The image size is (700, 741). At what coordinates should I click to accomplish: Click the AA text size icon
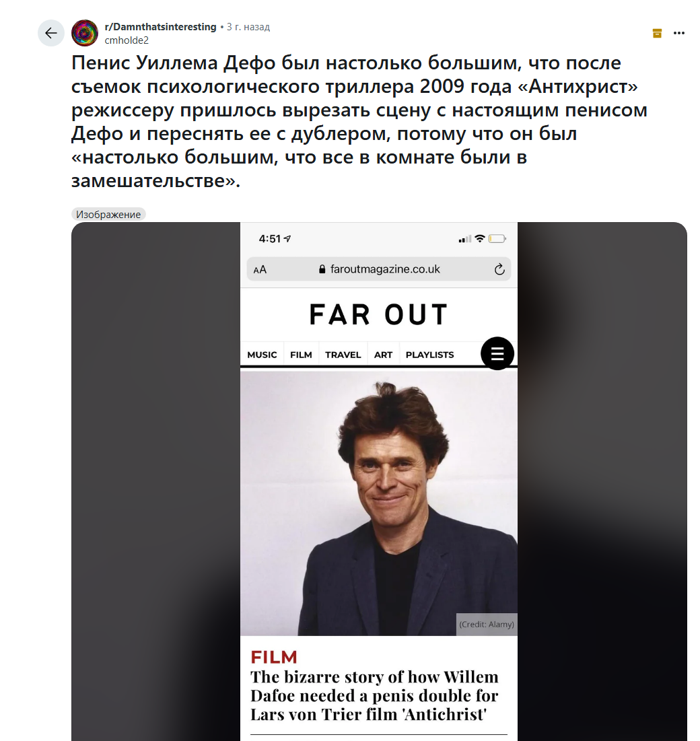(x=260, y=270)
